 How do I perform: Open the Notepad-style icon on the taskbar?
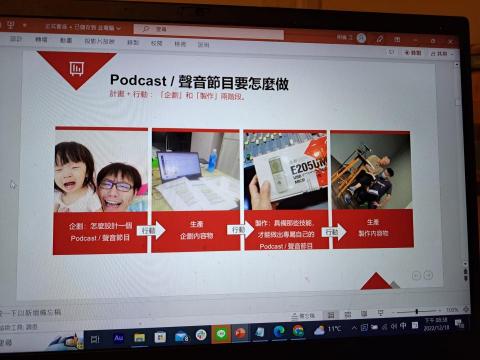260,332
